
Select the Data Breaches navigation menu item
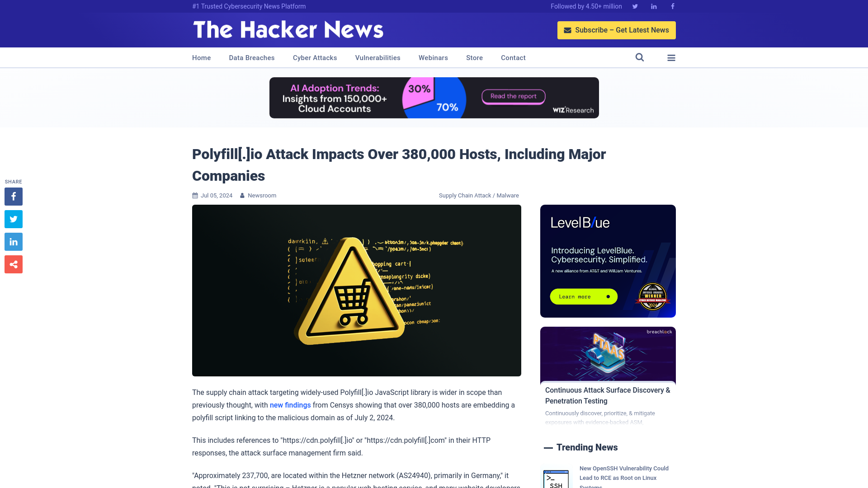[x=251, y=57]
